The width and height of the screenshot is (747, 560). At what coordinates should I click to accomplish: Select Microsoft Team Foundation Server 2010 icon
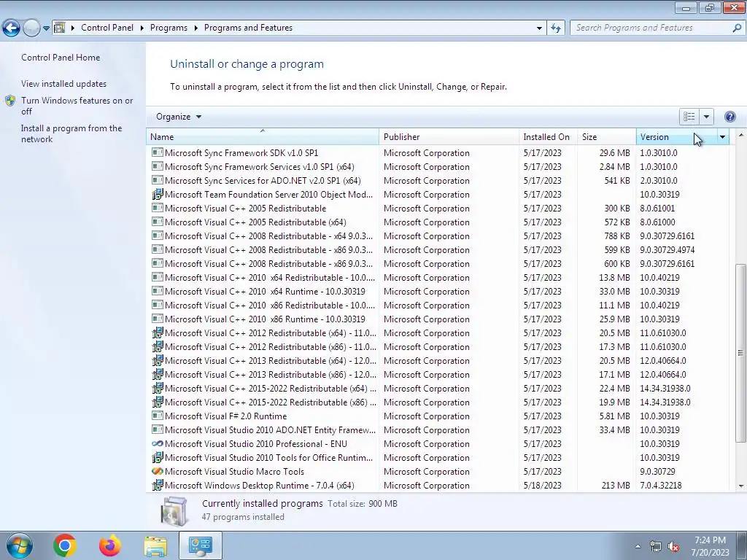(x=158, y=194)
